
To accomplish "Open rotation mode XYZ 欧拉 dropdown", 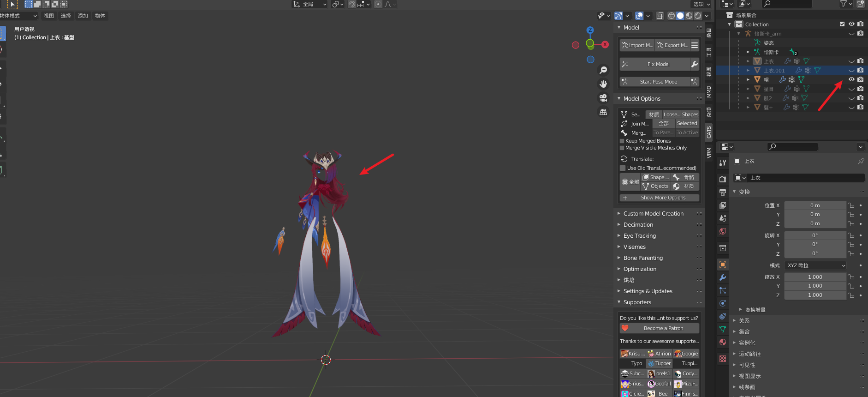I will (815, 265).
